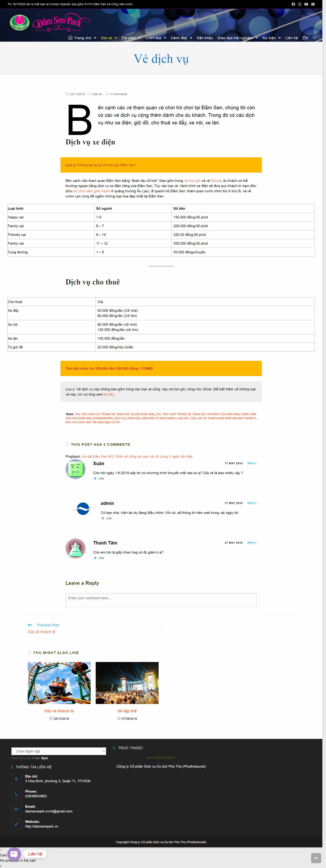This screenshot has height=868, width=326.
Task: Open the site search magnifier icon
Action: click(315, 38)
